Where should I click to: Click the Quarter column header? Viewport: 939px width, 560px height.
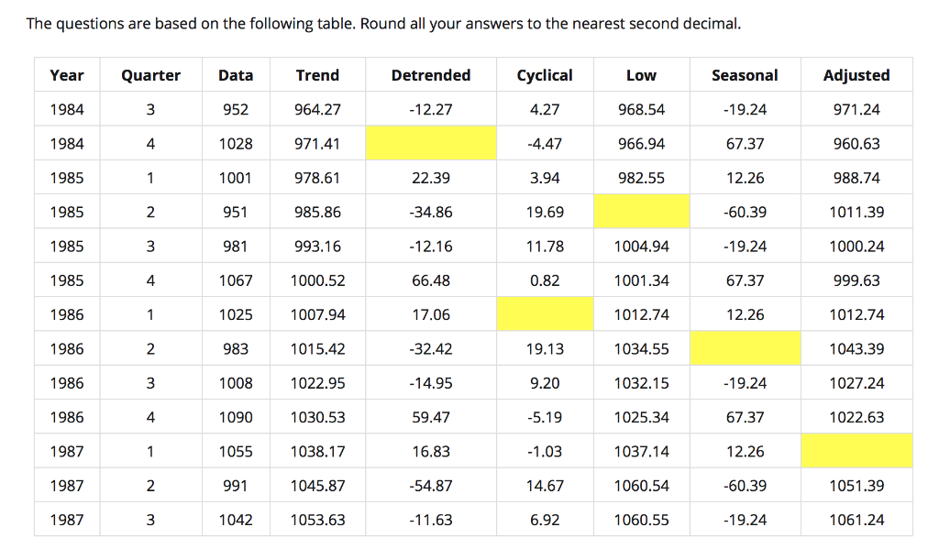[150, 75]
